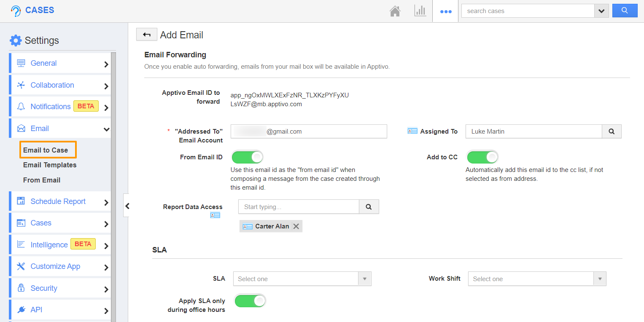The image size is (644, 322).
Task: Click the Intelligence BETA badge
Action: (83, 244)
